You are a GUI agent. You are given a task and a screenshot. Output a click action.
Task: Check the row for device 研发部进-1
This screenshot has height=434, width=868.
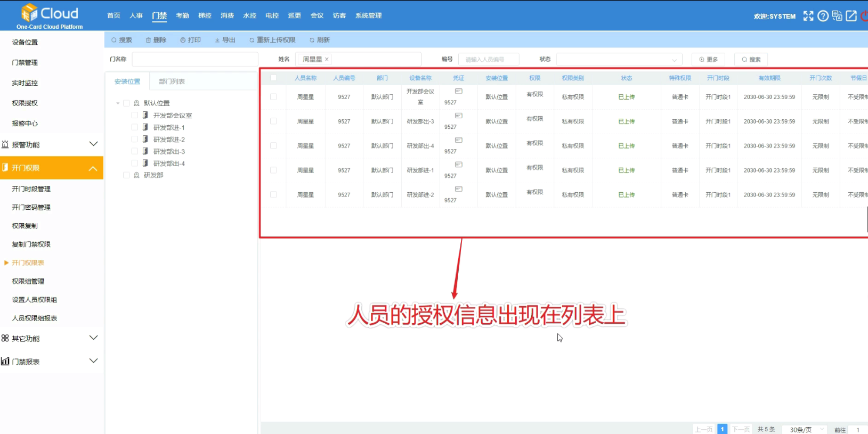click(273, 170)
